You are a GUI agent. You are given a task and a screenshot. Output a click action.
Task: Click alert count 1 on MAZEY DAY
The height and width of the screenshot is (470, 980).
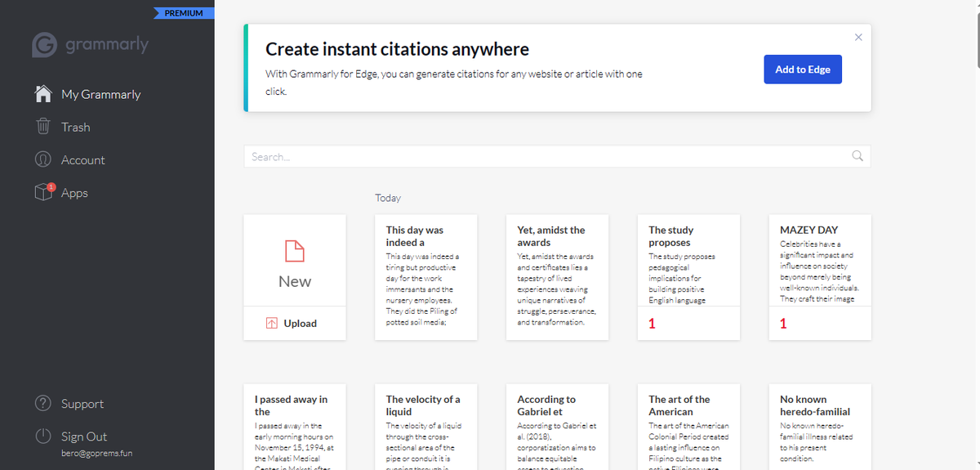click(x=783, y=324)
